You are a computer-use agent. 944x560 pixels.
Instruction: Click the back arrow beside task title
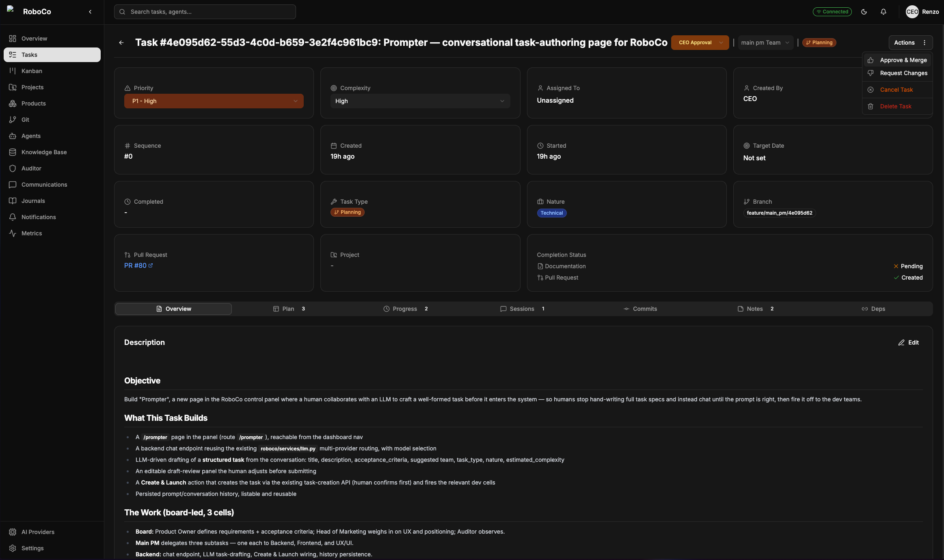(121, 43)
